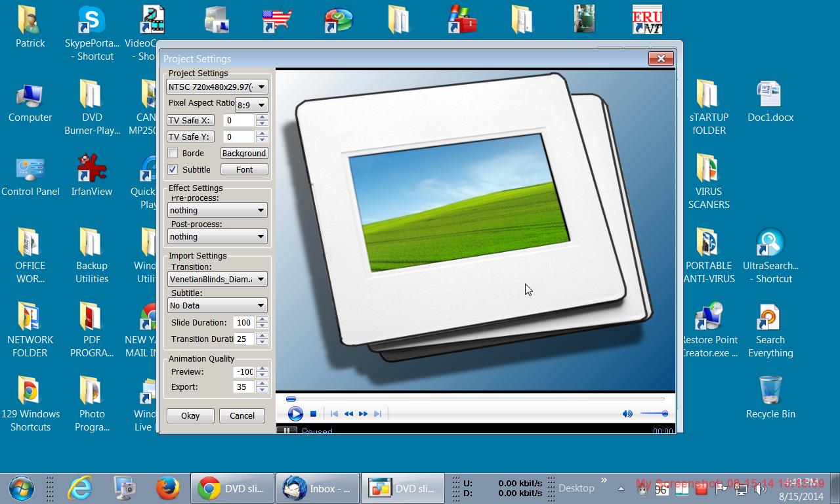Confirm settings with Okay button
The image size is (840, 504).
[x=190, y=415]
